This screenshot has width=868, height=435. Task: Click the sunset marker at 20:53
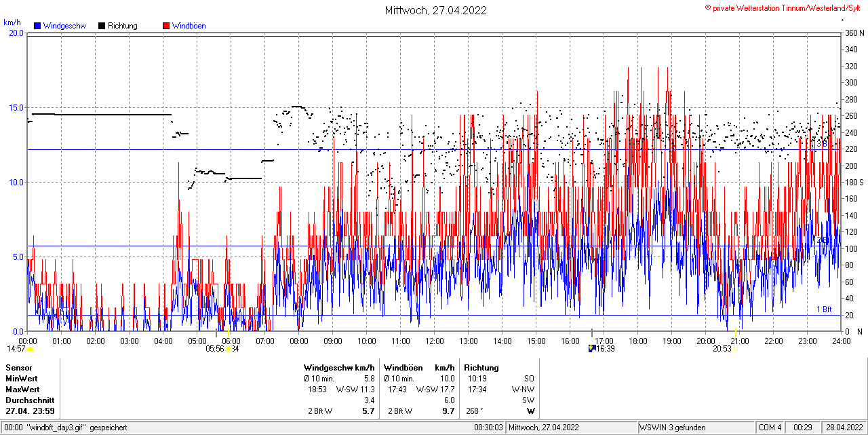735,349
